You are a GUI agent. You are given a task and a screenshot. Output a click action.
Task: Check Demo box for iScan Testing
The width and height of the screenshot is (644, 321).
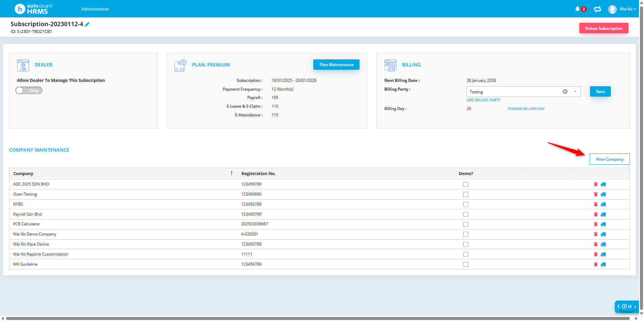466,195
